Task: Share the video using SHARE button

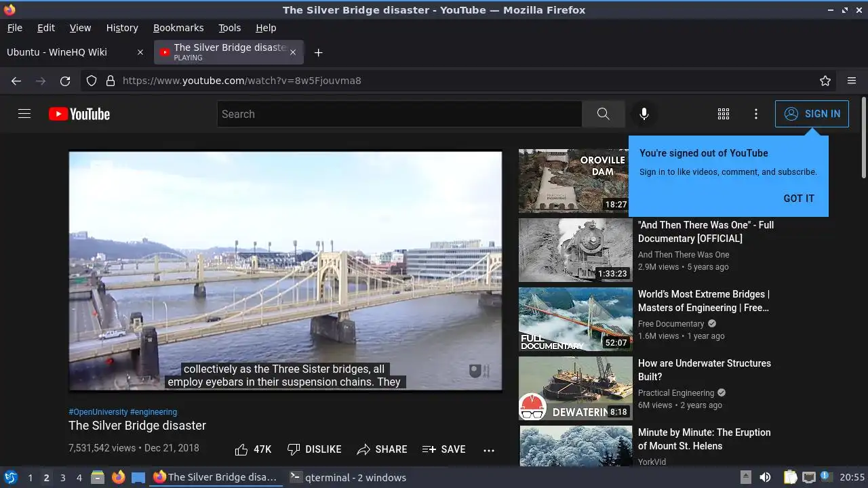Action: [x=382, y=449]
